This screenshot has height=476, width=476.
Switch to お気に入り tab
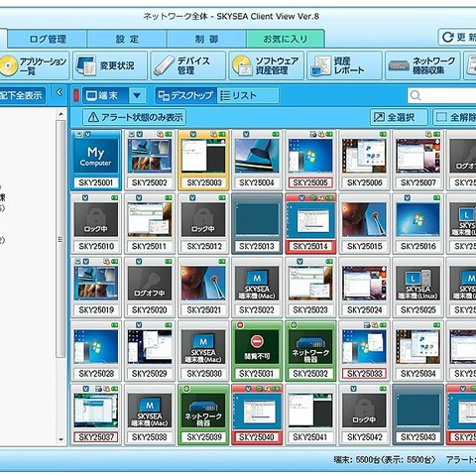(286, 39)
